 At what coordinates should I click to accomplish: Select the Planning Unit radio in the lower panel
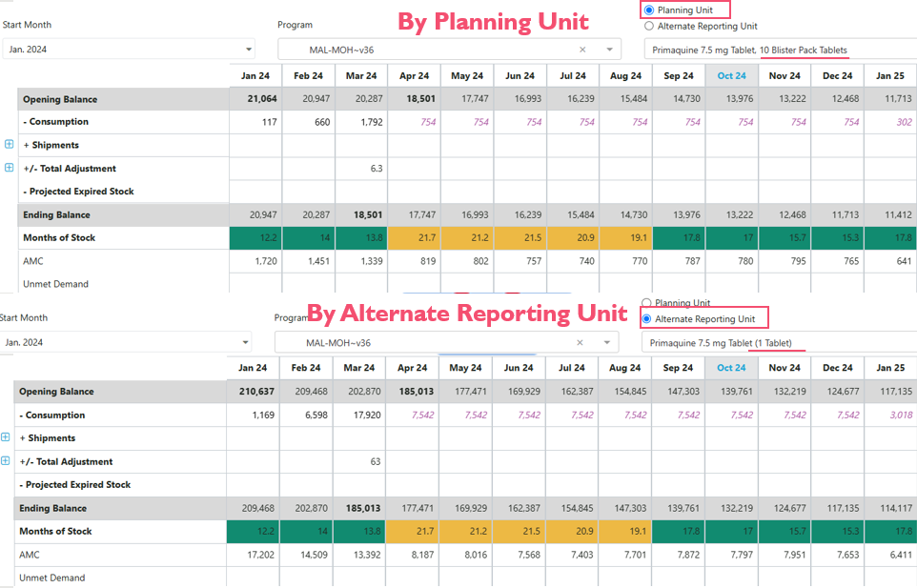coord(646,303)
